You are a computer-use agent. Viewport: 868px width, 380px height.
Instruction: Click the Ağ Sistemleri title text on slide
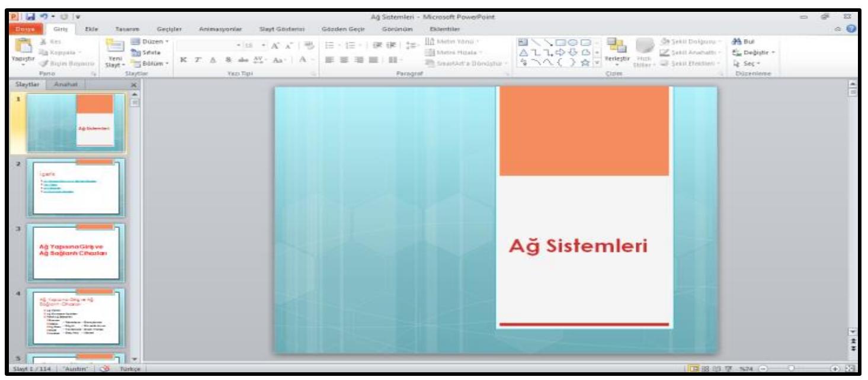(x=578, y=246)
